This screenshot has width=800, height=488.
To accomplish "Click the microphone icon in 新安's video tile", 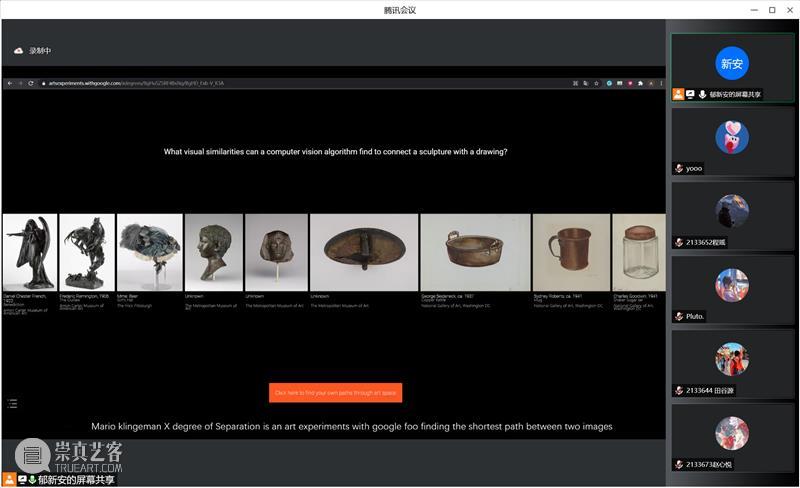I will (x=702, y=94).
